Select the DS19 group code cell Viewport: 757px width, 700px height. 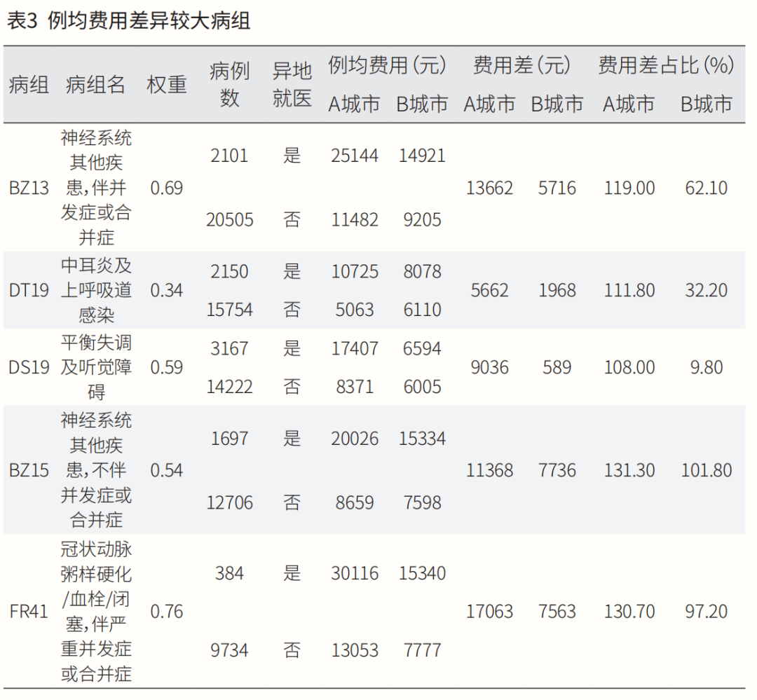[29, 367]
